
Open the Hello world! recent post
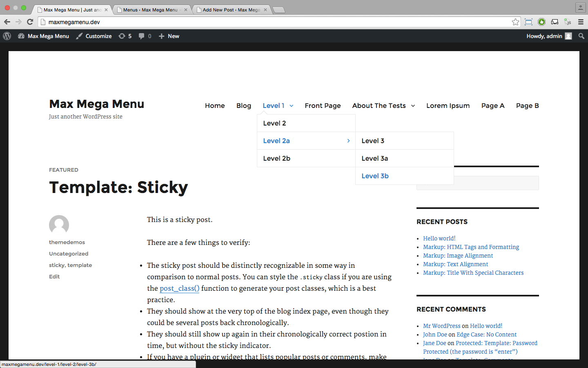pyautogui.click(x=439, y=238)
